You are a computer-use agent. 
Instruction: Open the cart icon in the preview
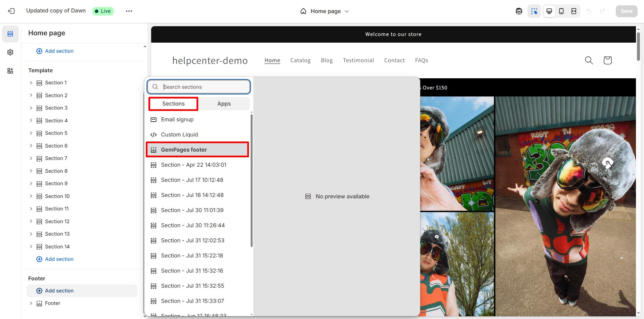[x=607, y=60]
